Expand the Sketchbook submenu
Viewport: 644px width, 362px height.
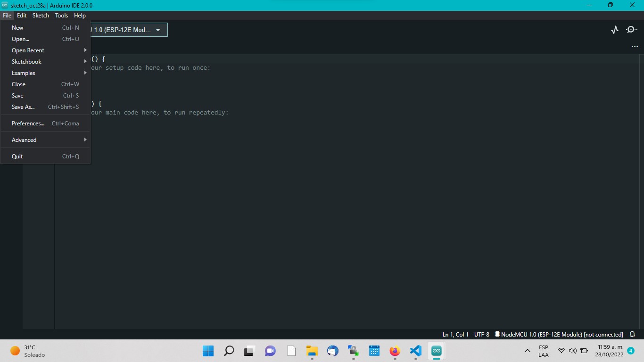pos(45,62)
